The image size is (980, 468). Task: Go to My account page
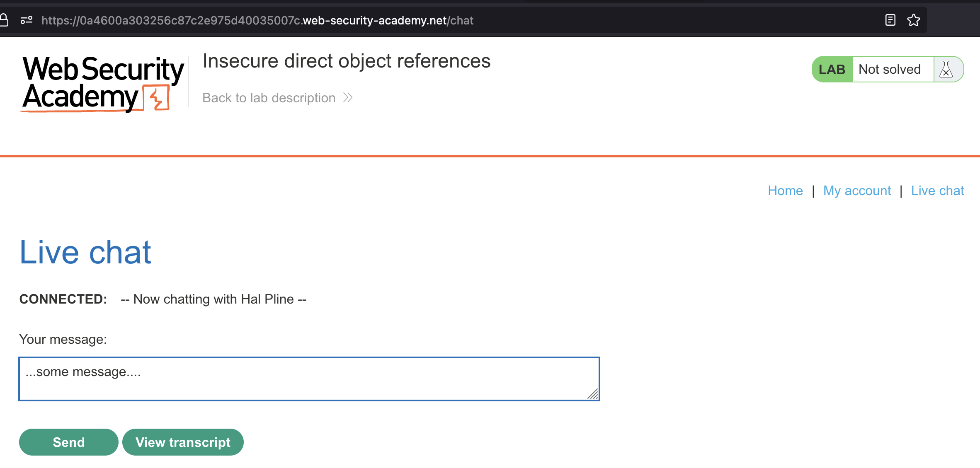[857, 191]
